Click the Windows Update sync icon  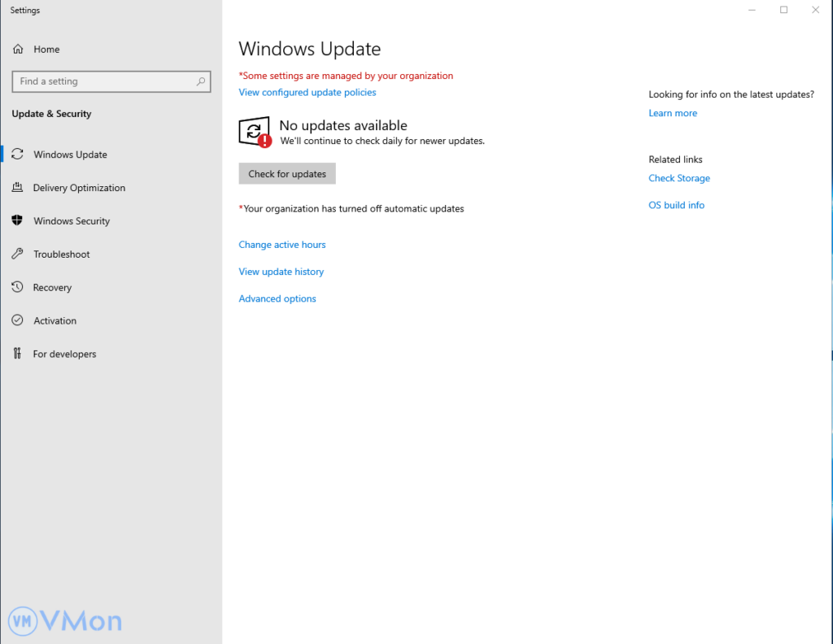[17, 154]
